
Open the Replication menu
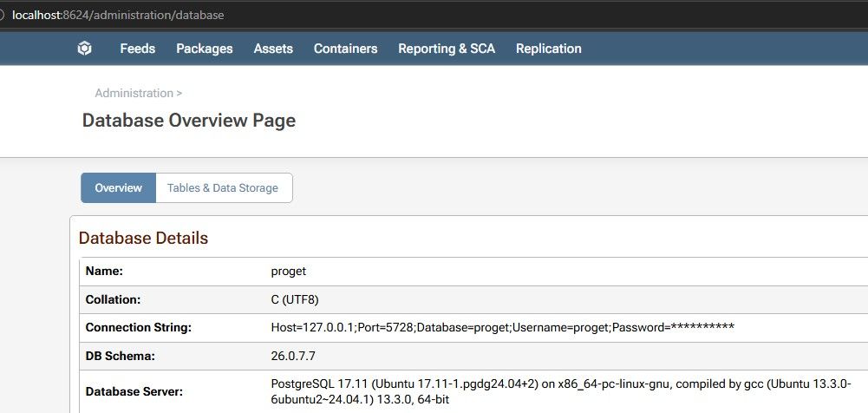coord(549,49)
